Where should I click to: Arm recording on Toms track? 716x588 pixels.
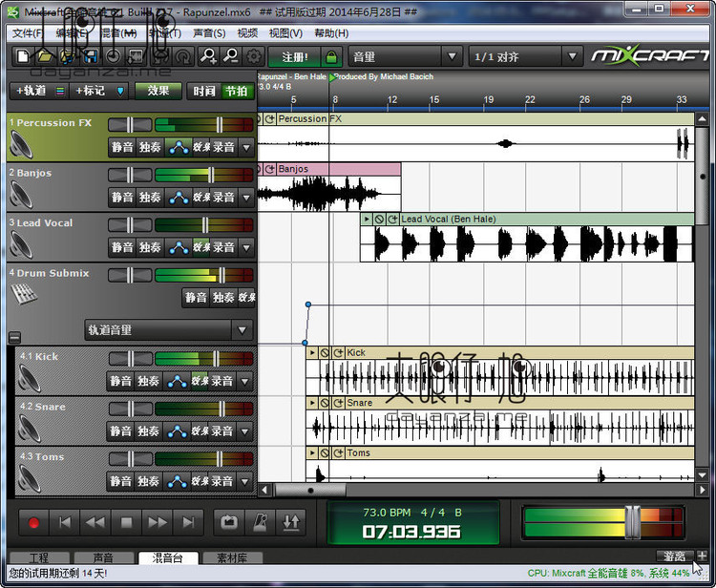pyautogui.click(x=221, y=481)
